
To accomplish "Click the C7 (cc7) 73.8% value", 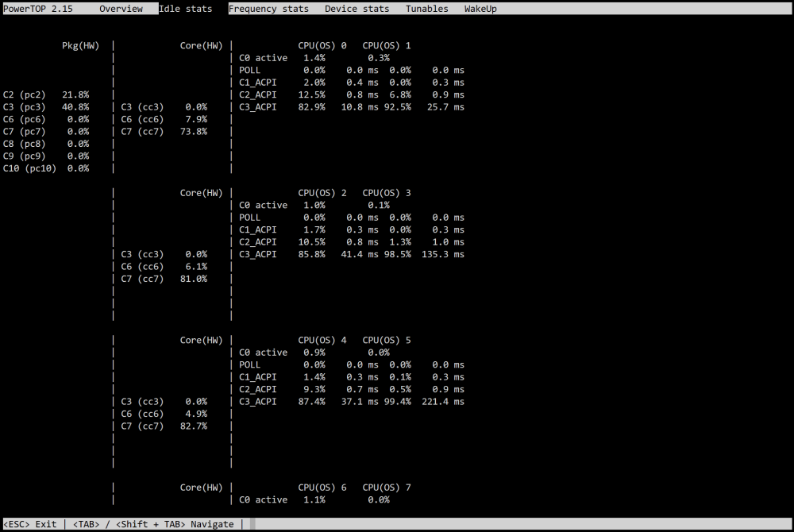I will coord(194,131).
